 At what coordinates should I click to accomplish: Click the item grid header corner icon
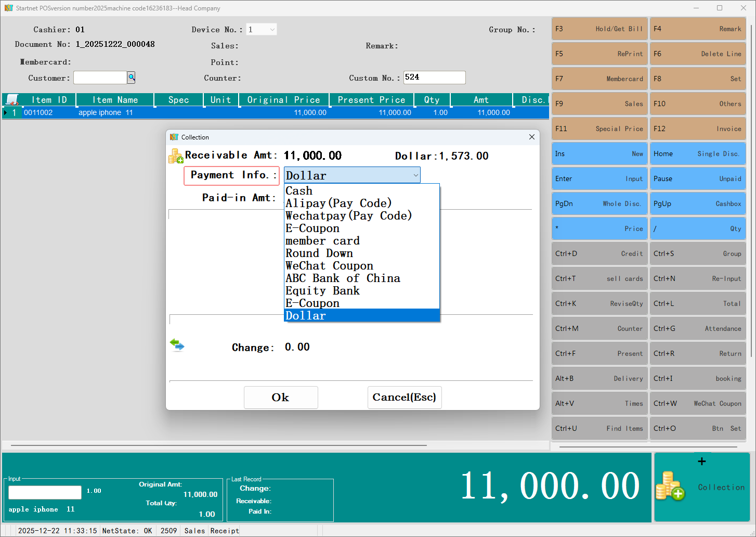coord(12,99)
